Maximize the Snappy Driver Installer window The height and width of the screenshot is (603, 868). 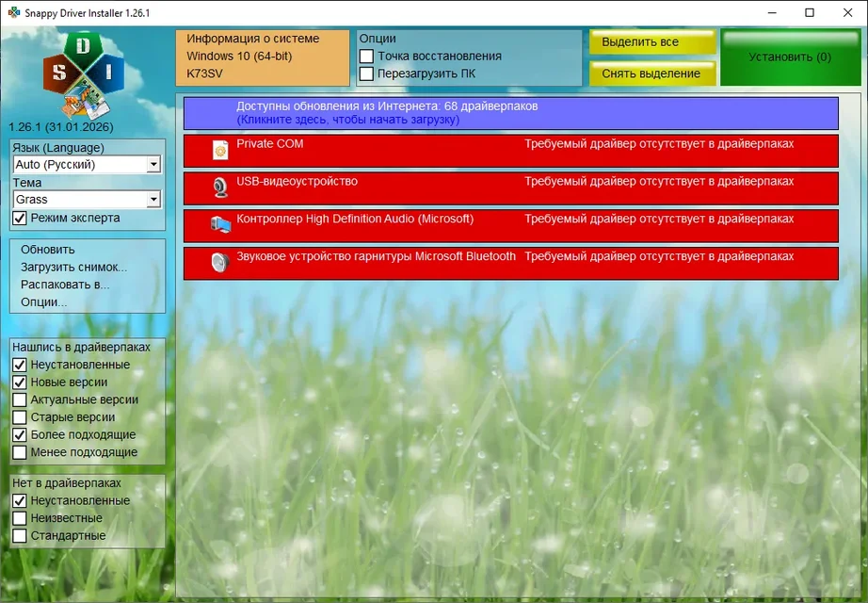click(x=810, y=13)
